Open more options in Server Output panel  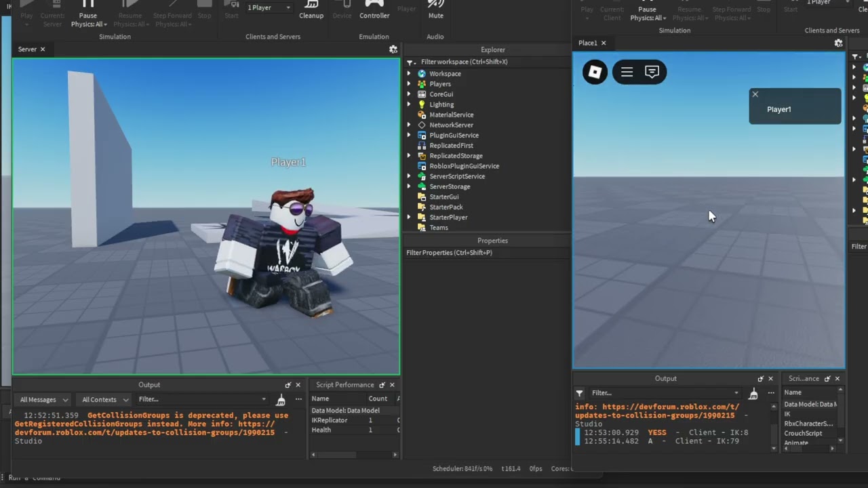pyautogui.click(x=298, y=400)
